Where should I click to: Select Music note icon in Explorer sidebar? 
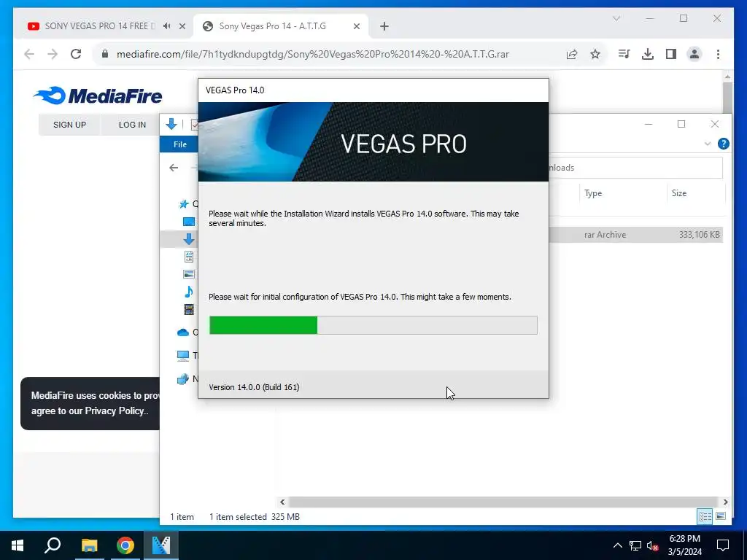(189, 292)
